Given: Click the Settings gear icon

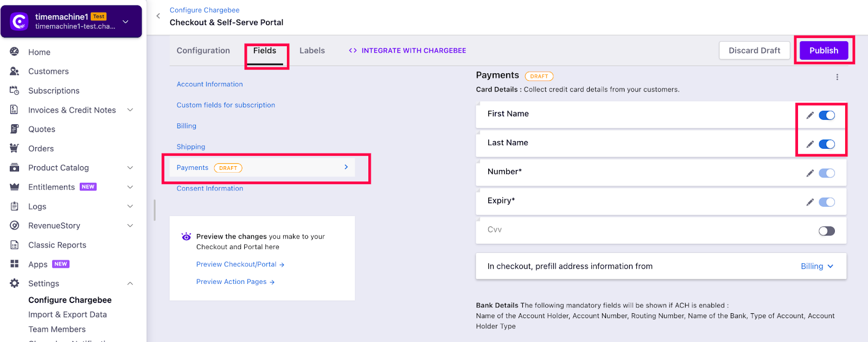Looking at the screenshot, I should 15,283.
